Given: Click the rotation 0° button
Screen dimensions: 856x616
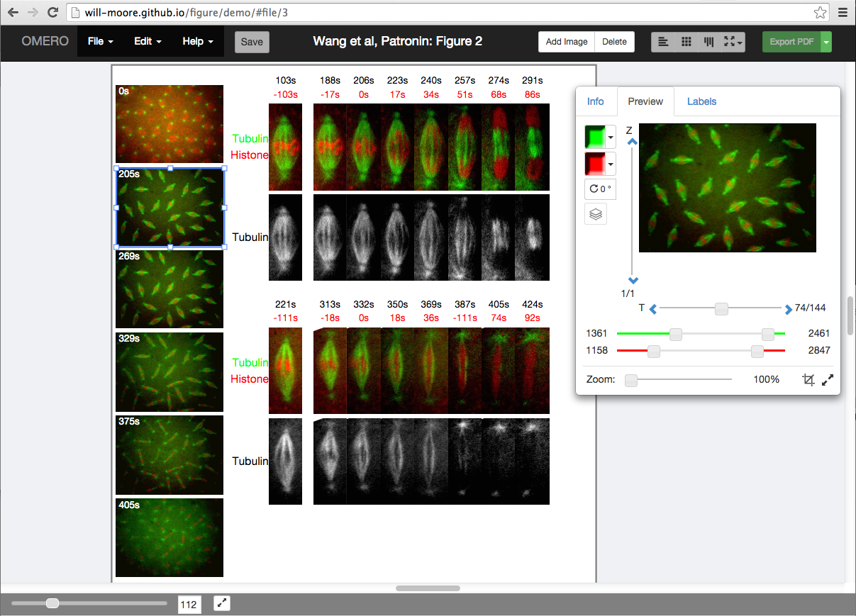Looking at the screenshot, I should tap(600, 189).
